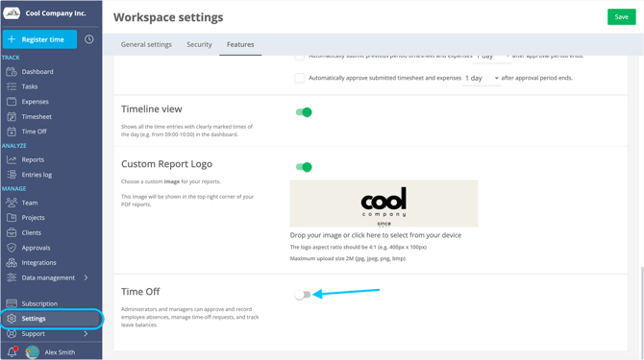Click the Cool Company Inc. logo icon

pos(12,13)
